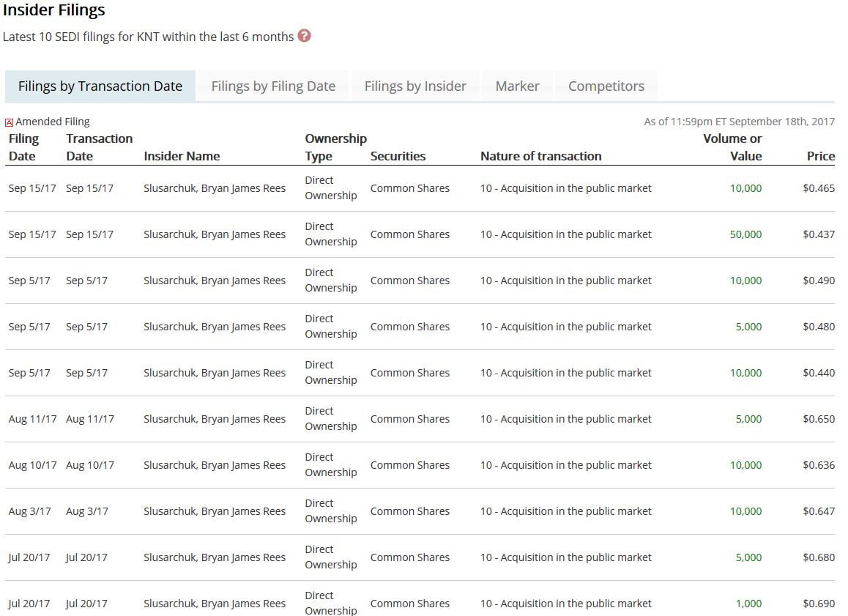The width and height of the screenshot is (848, 616).
Task: Click the Filing Date column header
Action: point(23,147)
